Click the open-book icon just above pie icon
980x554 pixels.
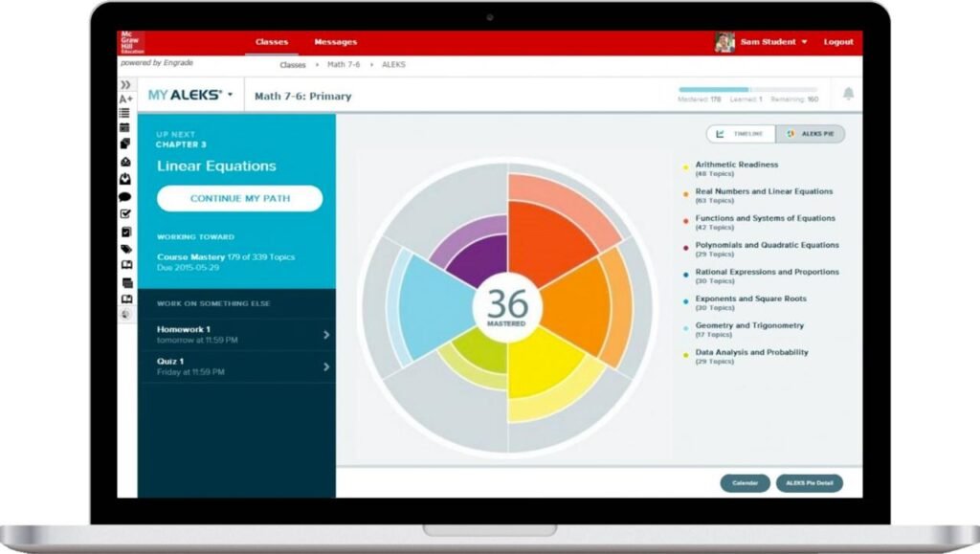click(x=127, y=299)
